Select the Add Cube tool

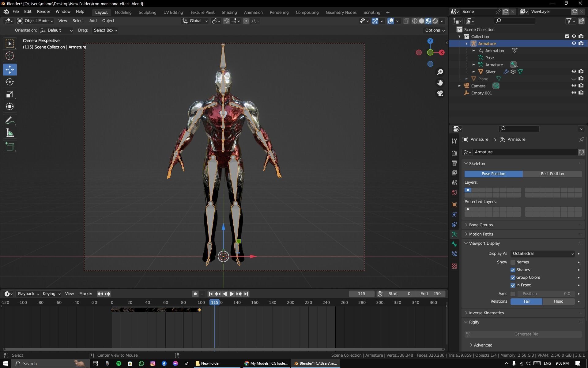tap(10, 147)
